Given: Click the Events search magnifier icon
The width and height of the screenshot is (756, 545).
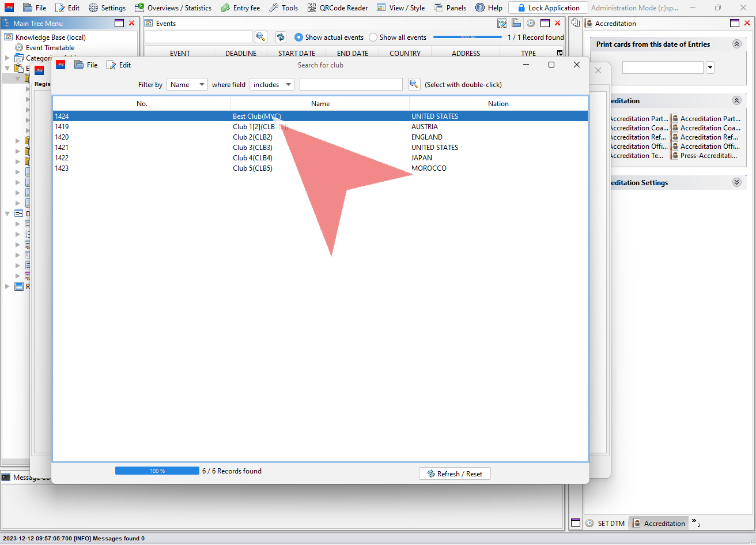Looking at the screenshot, I should coord(260,37).
